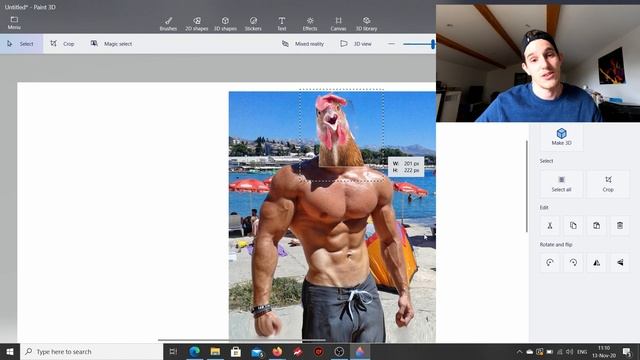The width and height of the screenshot is (640, 360).
Task: Open the Effects tab
Action: tap(310, 24)
